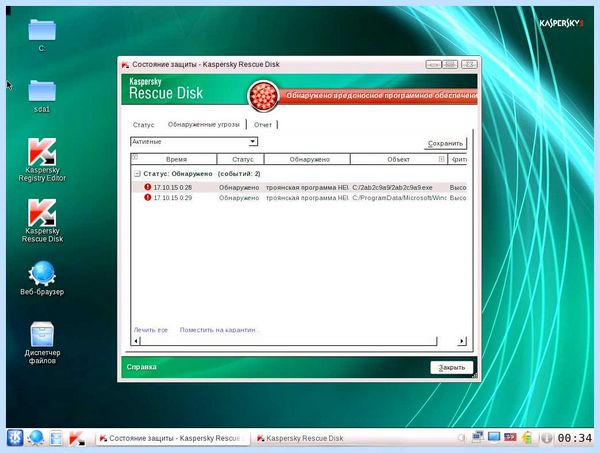Screen dimensions: 600x453
Task: Select the threat row for C:/ProgramData/Microsoft
Action: tap(299, 198)
